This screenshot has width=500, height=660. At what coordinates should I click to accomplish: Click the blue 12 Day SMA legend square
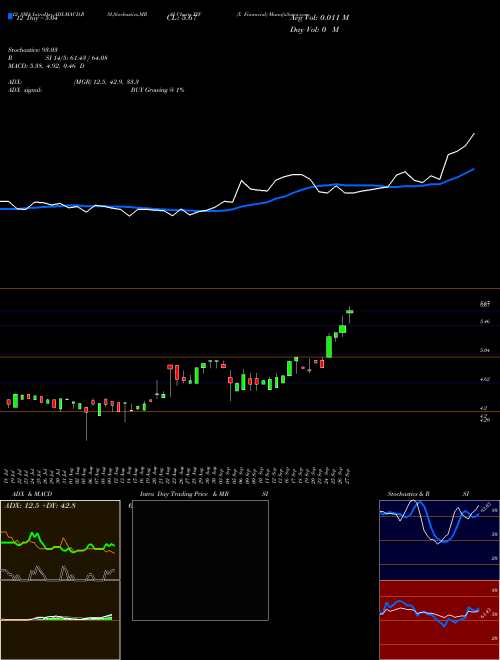(x=10, y=17)
